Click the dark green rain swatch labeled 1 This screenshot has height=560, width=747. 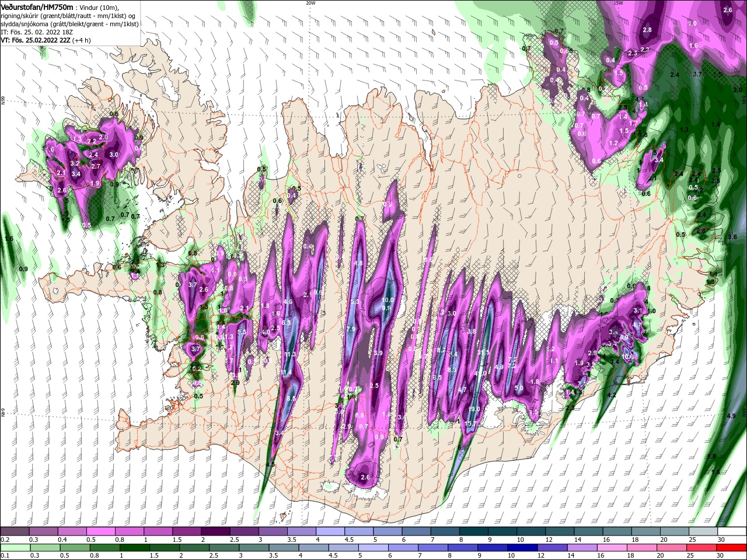[x=134, y=548]
